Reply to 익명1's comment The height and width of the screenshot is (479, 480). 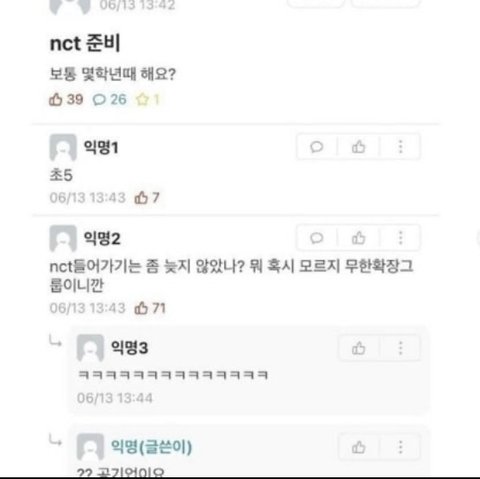pos(317,147)
